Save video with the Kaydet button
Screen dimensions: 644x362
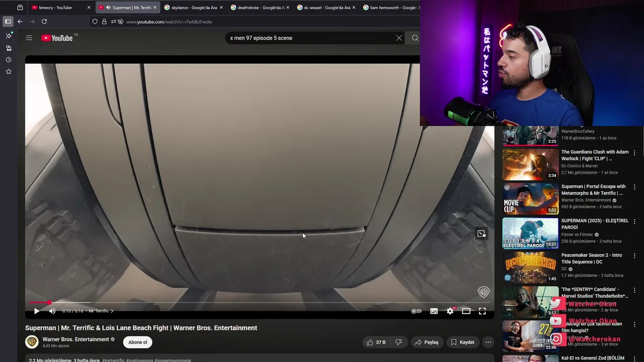click(462, 342)
